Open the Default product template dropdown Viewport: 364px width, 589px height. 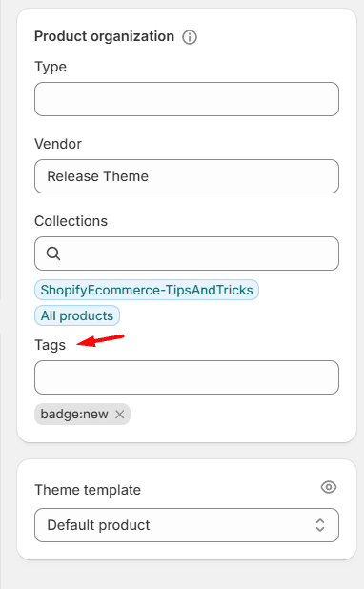(187, 525)
